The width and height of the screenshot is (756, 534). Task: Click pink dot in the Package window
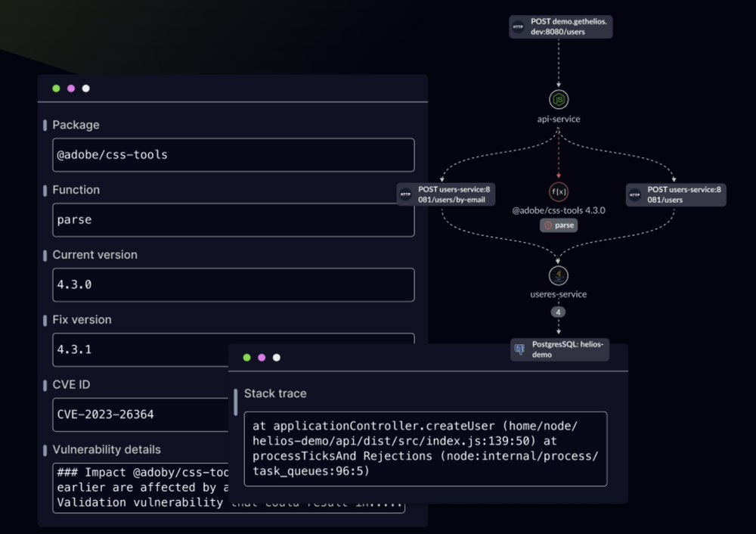[71, 88]
